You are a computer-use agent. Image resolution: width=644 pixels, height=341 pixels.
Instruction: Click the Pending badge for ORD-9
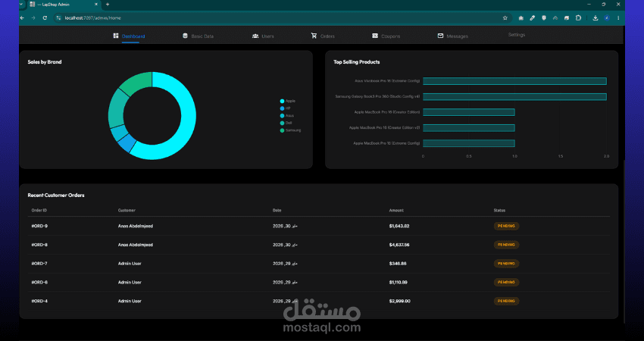(x=506, y=226)
